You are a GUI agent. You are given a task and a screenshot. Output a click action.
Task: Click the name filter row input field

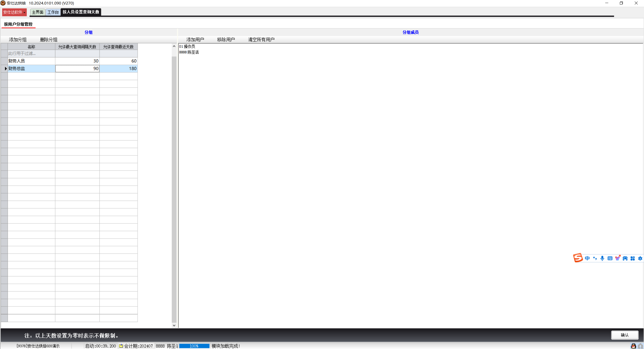click(31, 53)
